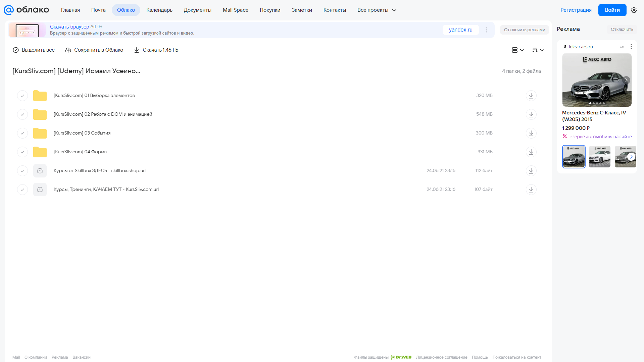Open settings gear icon in header

pos(634,10)
